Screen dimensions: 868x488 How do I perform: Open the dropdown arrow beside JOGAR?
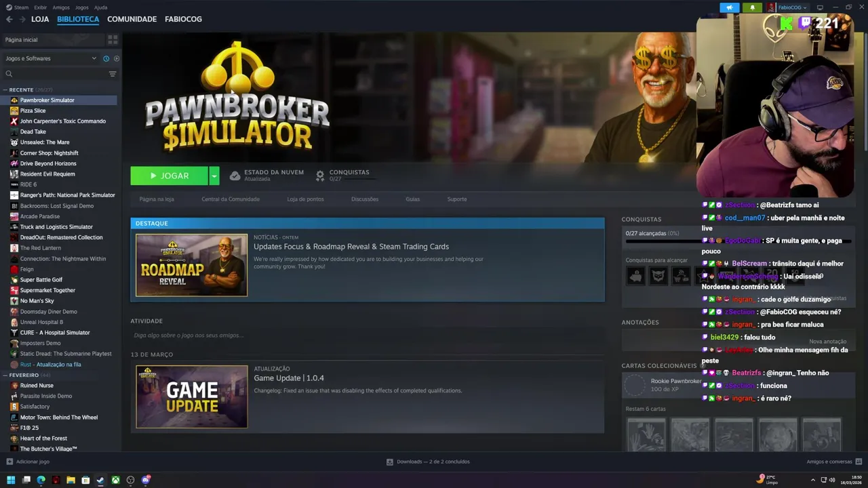click(214, 176)
